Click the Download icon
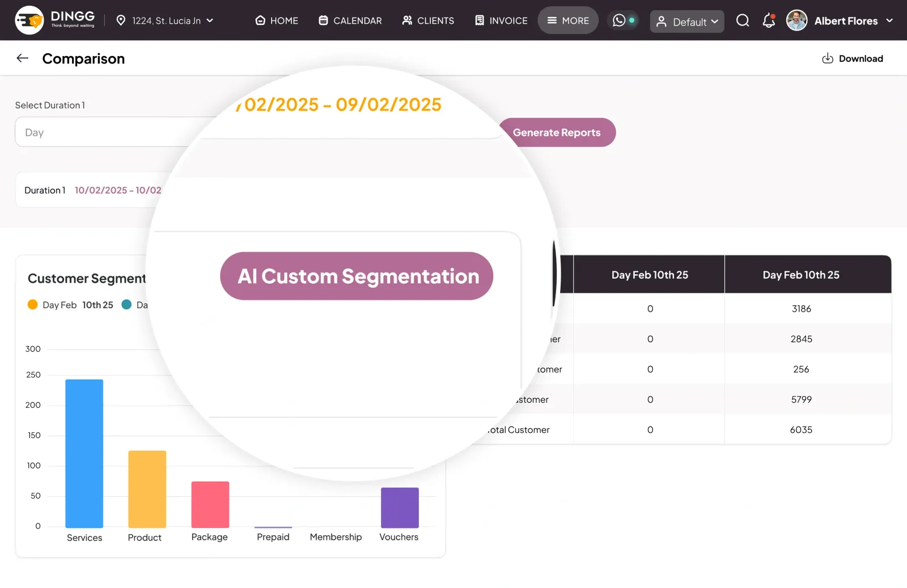The image size is (907, 588). [828, 58]
